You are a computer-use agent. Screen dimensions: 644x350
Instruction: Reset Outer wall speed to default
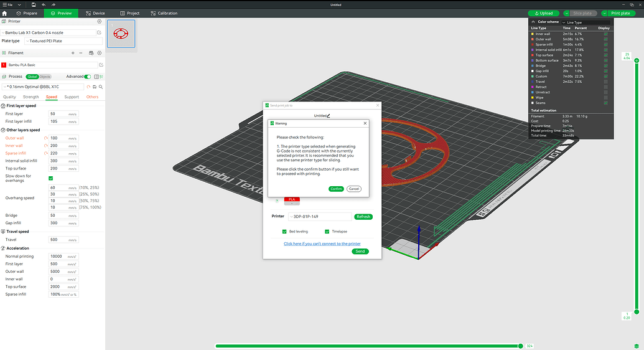pyautogui.click(x=45, y=138)
